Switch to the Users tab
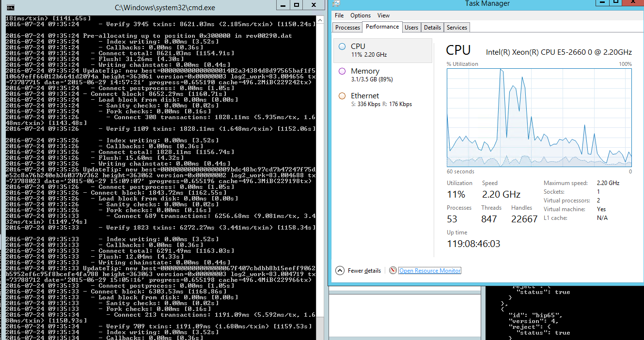The image size is (644, 340). tap(411, 28)
